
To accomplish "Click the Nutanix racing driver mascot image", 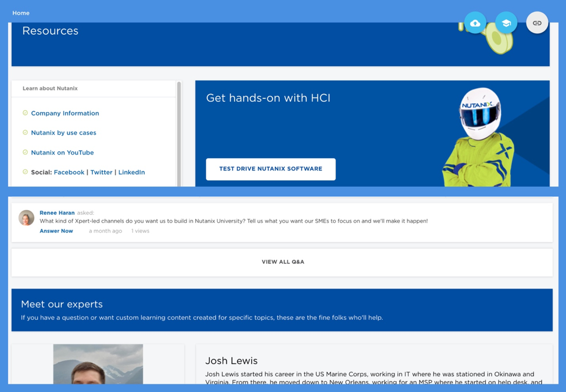I will point(478,137).
